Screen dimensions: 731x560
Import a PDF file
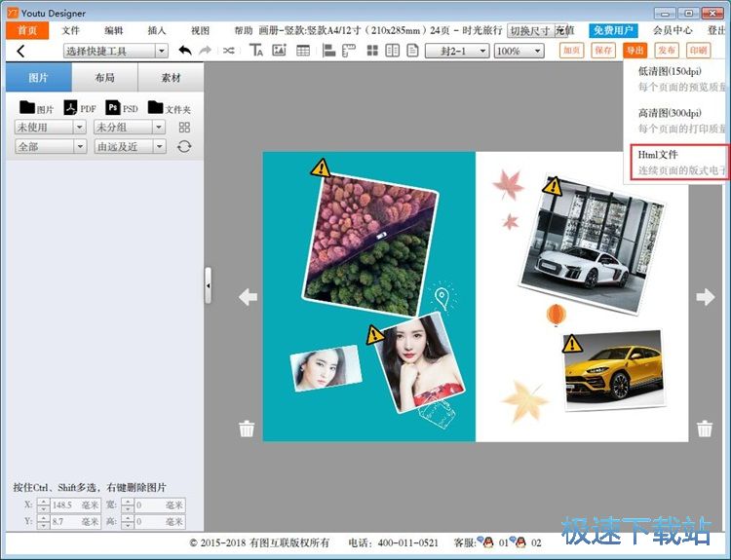tap(80, 108)
